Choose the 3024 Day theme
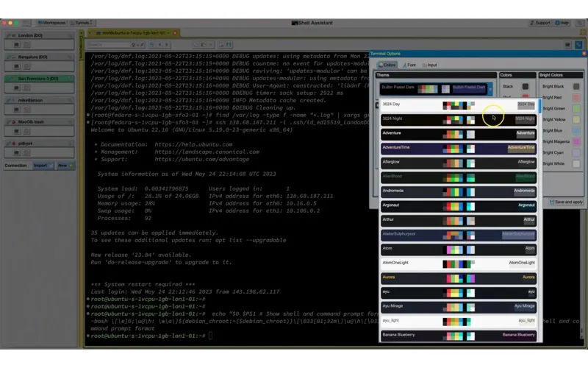588x368 pixels. (x=458, y=105)
